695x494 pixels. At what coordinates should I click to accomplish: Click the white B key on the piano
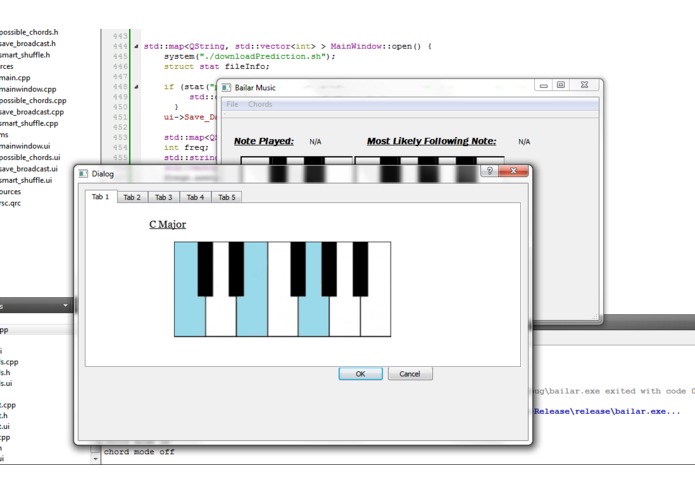(x=376, y=315)
